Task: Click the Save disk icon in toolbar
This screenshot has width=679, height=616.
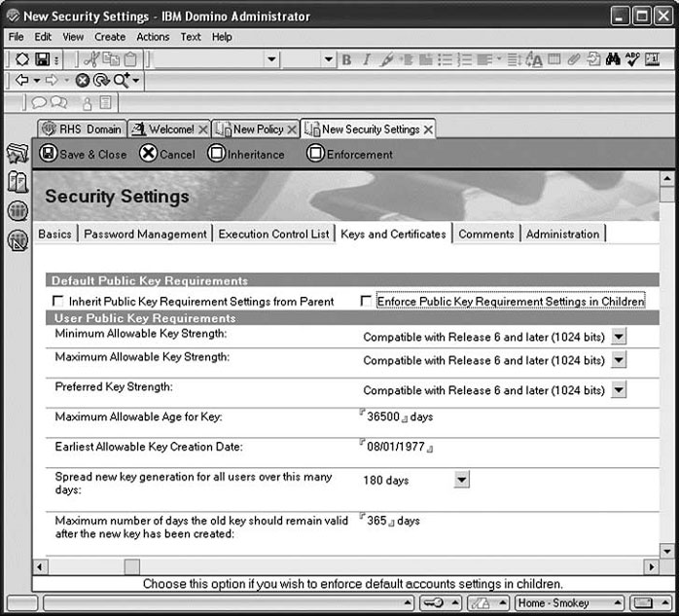Action: click(42, 59)
